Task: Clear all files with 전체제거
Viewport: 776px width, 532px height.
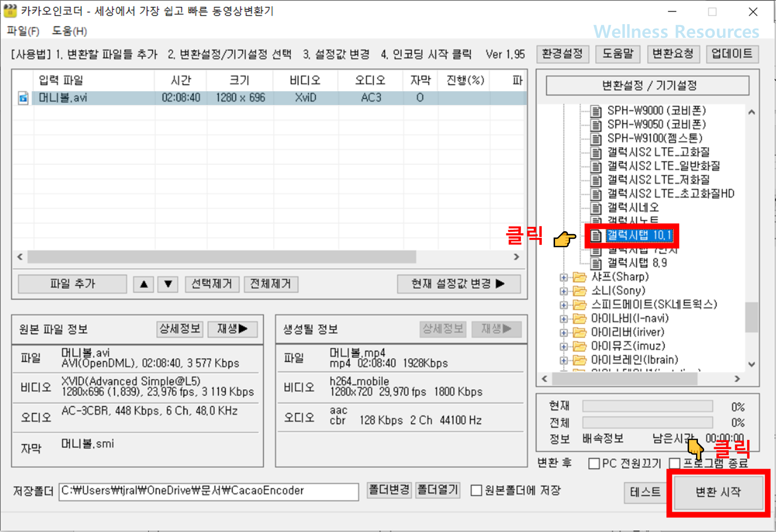Action: pyautogui.click(x=271, y=284)
